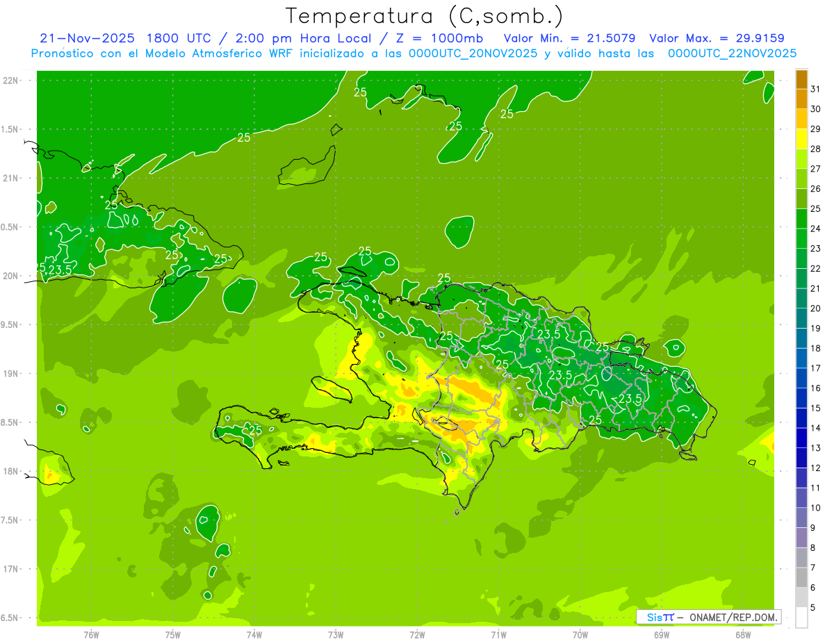The image size is (834, 644).
Task: Click the '21N' latitude axis label
Action: [10, 178]
